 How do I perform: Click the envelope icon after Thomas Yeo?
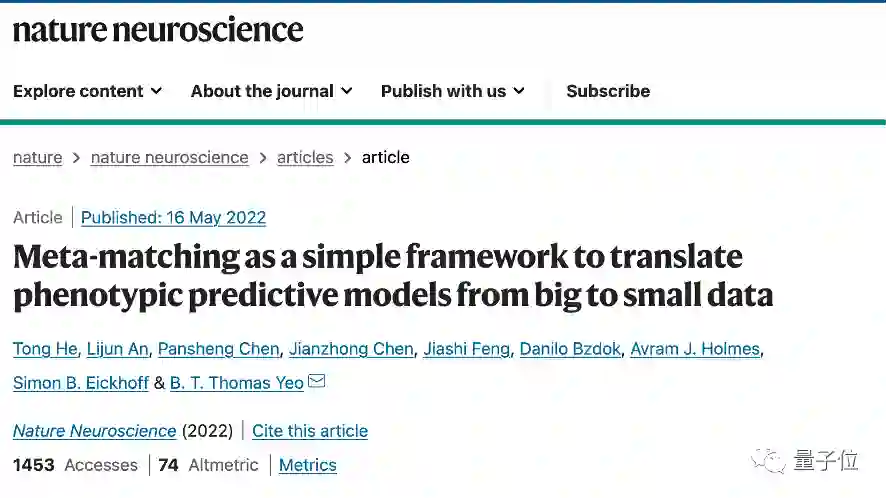click(x=317, y=381)
